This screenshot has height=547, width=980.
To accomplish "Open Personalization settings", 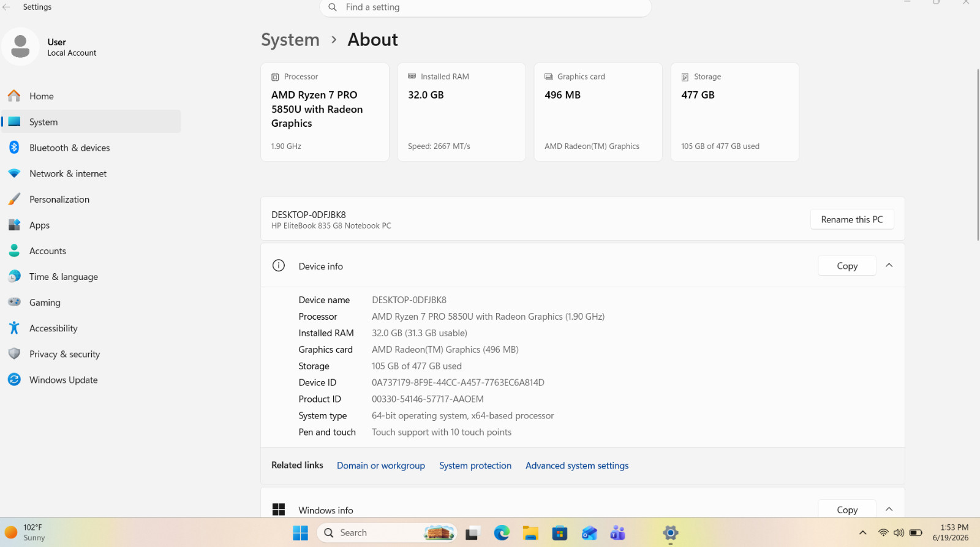I will [92, 199].
